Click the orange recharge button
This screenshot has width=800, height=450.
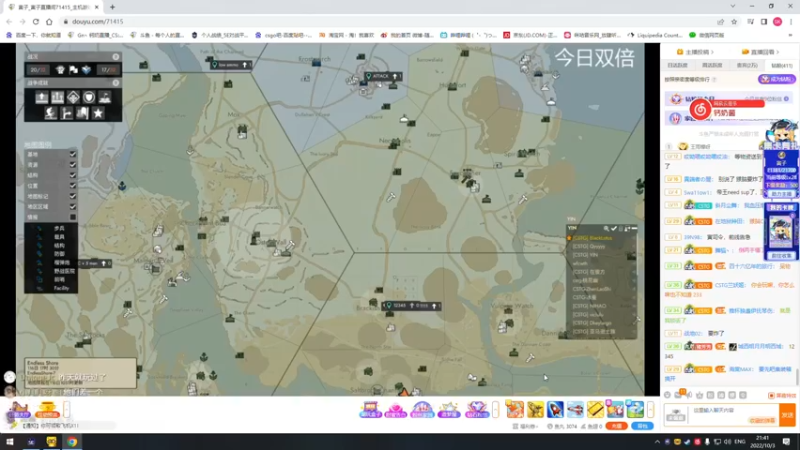click(616, 426)
